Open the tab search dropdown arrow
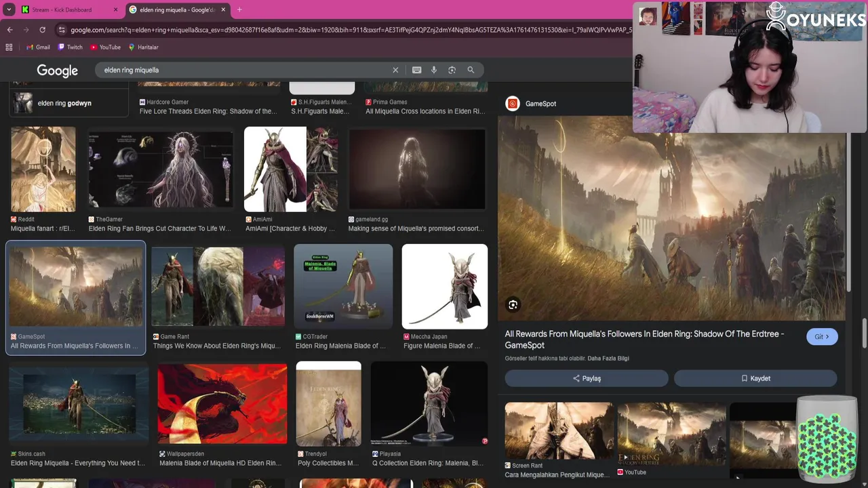Image resolution: width=868 pixels, height=488 pixels. click(x=9, y=9)
